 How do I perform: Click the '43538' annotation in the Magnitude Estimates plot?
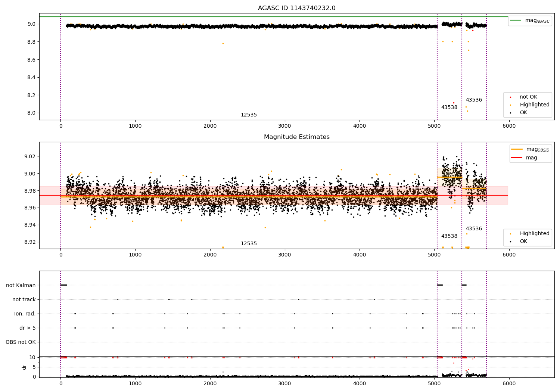click(x=449, y=236)
